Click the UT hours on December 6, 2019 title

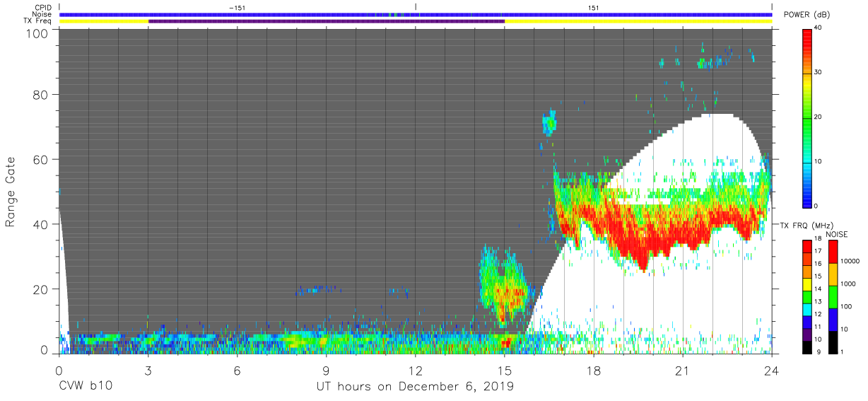coord(415,387)
